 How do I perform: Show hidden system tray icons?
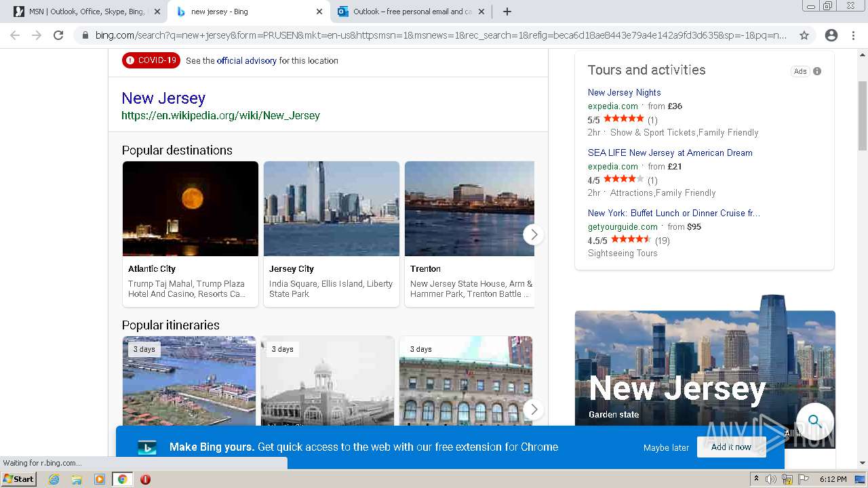click(x=756, y=479)
